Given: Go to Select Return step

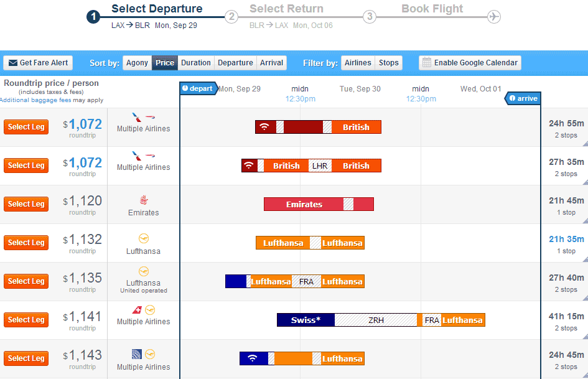Looking at the screenshot, I should [x=286, y=9].
